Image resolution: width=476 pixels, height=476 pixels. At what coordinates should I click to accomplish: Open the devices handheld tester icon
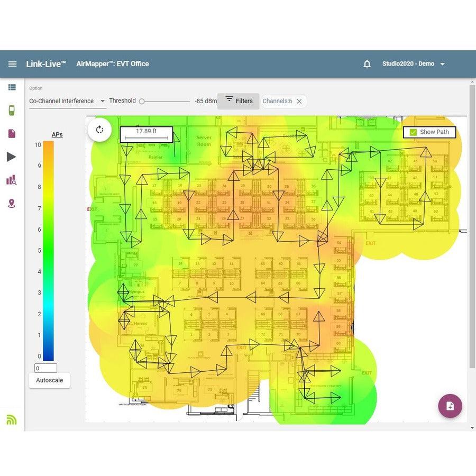tap(12, 110)
